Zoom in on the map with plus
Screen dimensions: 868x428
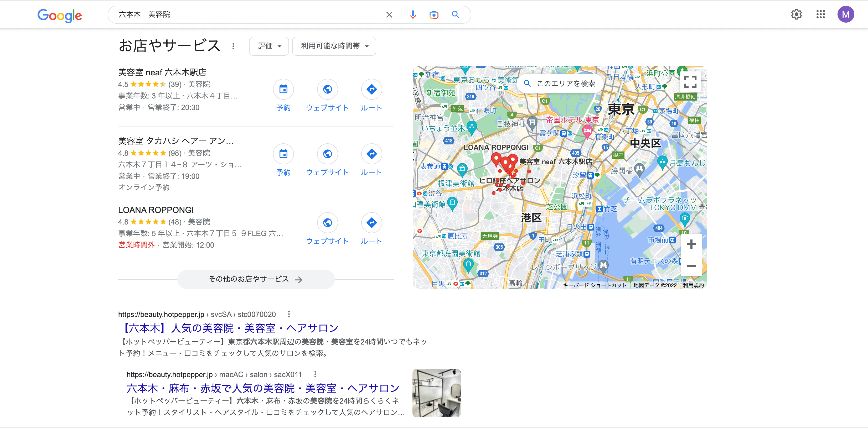691,244
